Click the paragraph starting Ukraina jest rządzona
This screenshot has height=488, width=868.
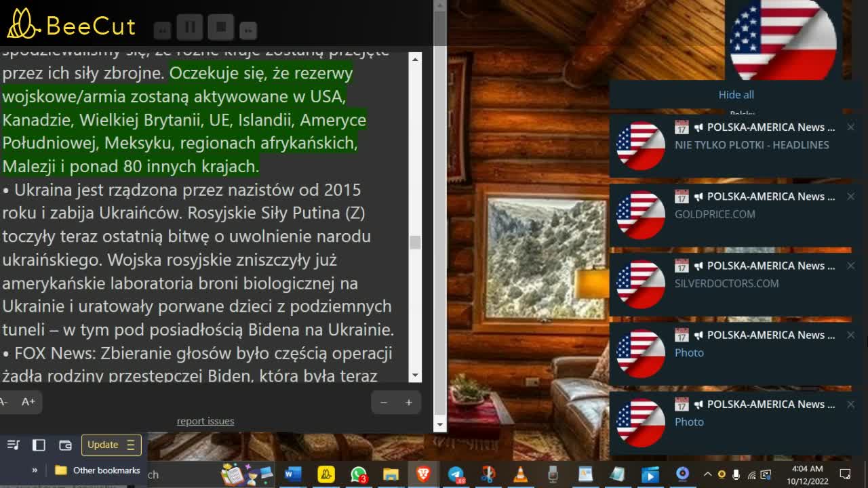coord(198,260)
